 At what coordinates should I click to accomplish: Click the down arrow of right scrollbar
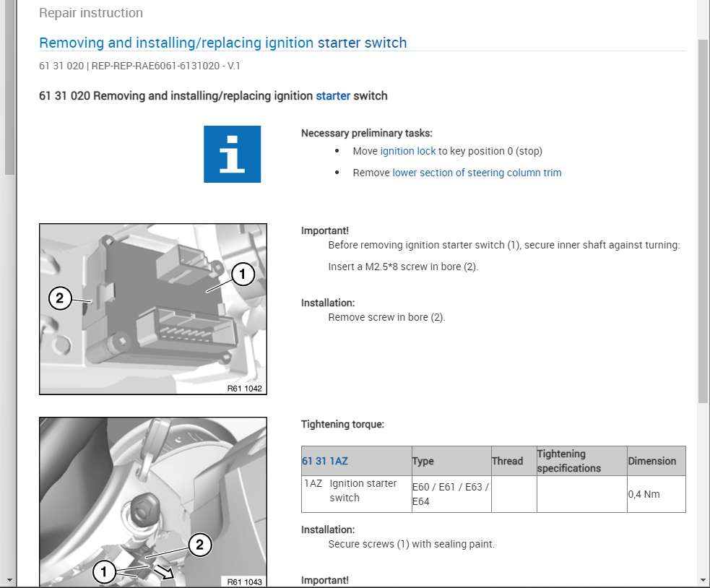703,579
